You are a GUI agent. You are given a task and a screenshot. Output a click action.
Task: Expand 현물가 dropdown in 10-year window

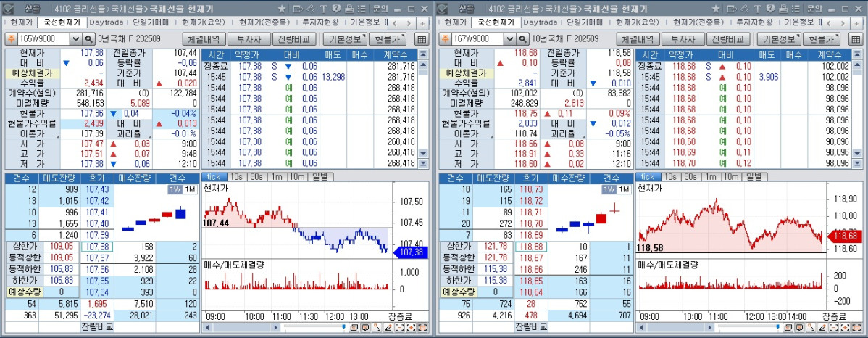[822, 39]
